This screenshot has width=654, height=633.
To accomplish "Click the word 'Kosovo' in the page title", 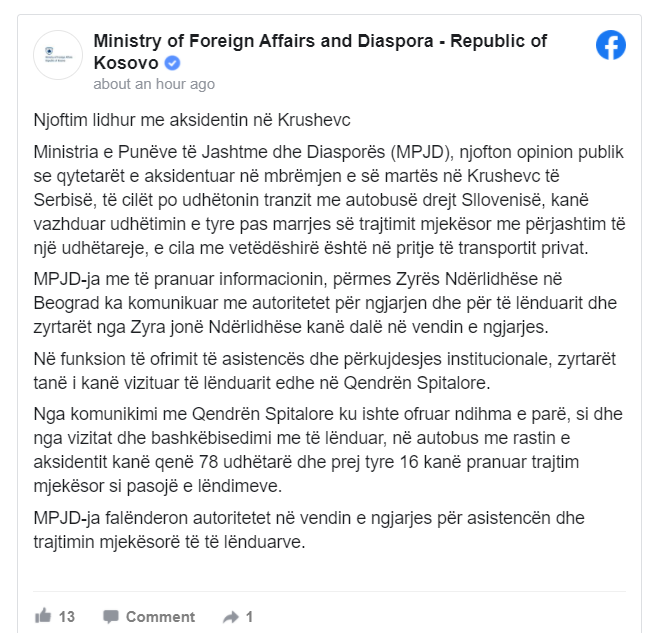I will click(x=126, y=63).
